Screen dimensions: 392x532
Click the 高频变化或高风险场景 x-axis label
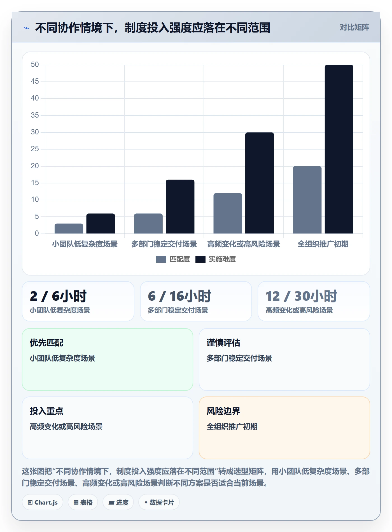[x=244, y=244]
